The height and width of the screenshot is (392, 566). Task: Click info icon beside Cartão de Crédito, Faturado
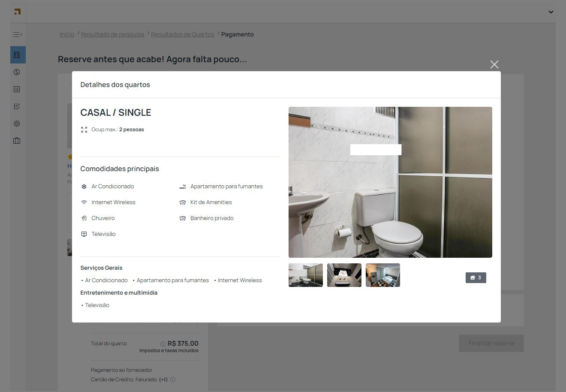point(173,380)
